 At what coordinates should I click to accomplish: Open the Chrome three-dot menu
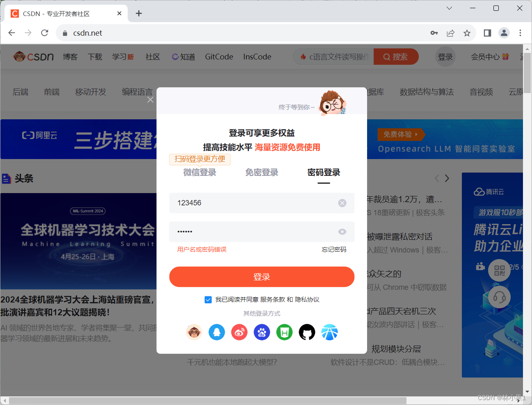520,33
